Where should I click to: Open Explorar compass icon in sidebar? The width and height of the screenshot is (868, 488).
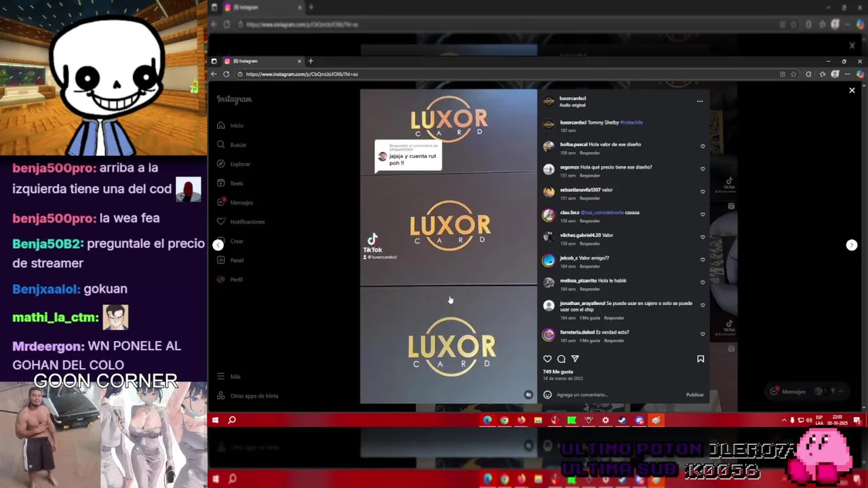221,164
